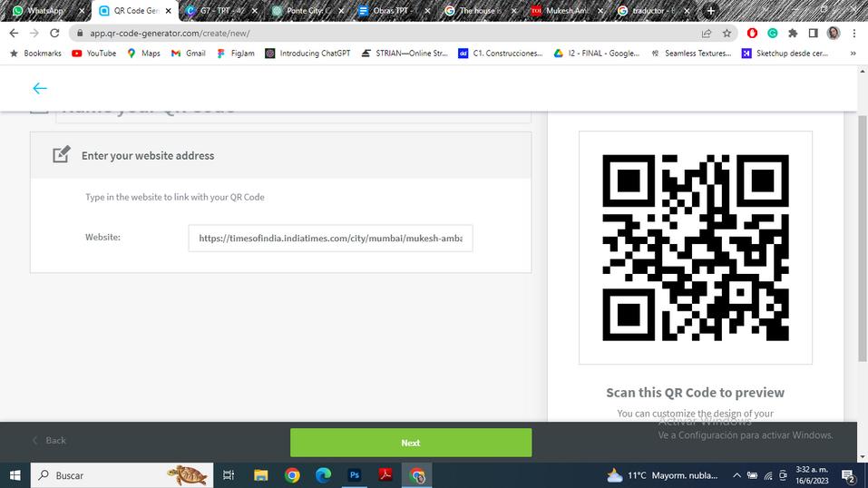Open the I2 - FINAL Google bookmark
Viewport: 868px width, 488px height.
point(597,54)
